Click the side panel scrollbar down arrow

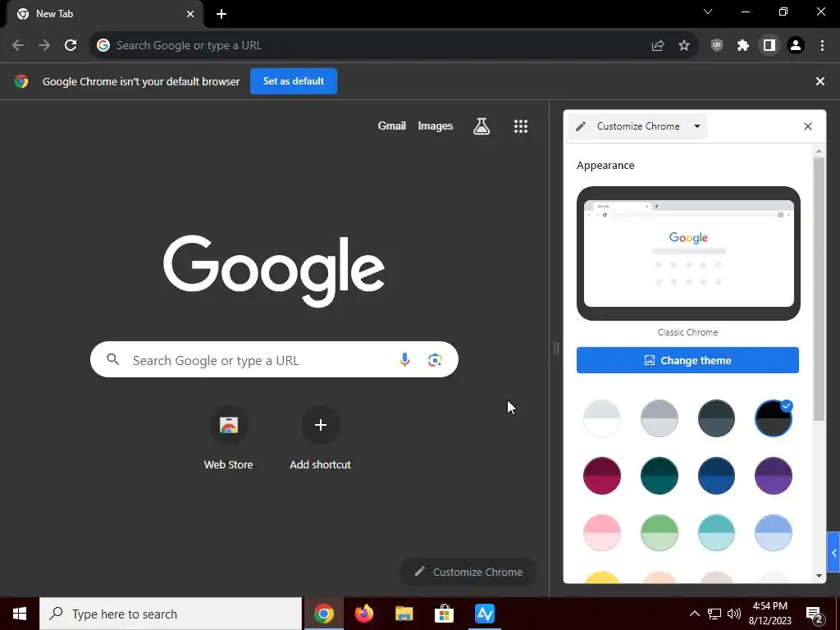pos(819,576)
